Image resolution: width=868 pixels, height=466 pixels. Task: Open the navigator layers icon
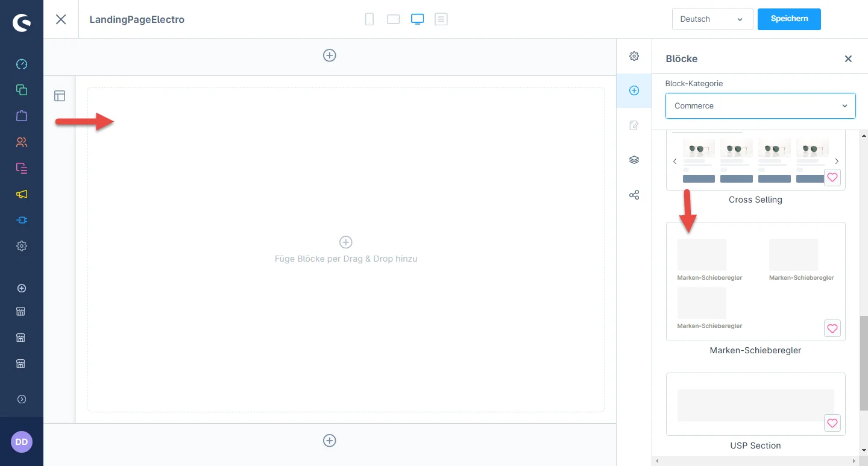634,160
